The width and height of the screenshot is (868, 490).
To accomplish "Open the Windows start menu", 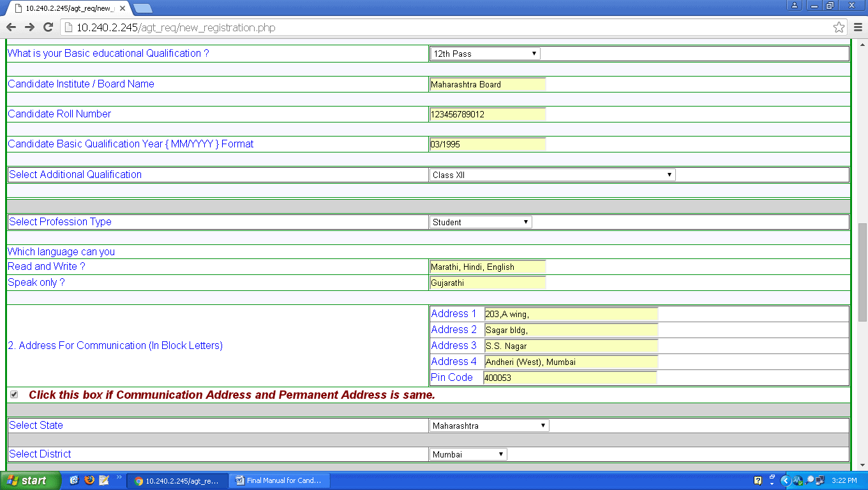I will pyautogui.click(x=31, y=480).
